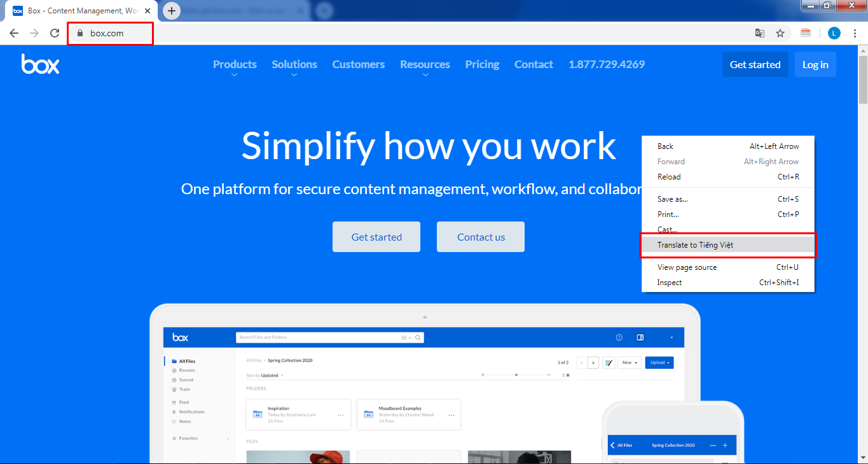Click the Contact us button
868x464 pixels.
tap(481, 237)
